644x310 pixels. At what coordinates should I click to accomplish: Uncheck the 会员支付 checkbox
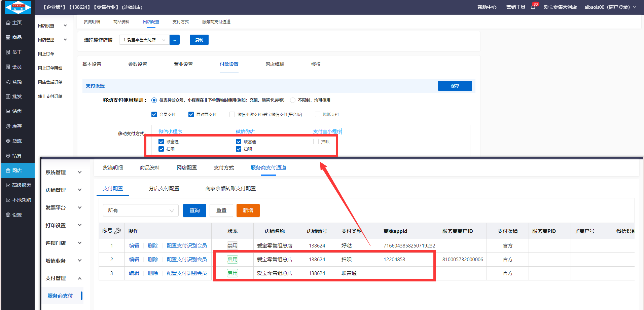(154, 114)
